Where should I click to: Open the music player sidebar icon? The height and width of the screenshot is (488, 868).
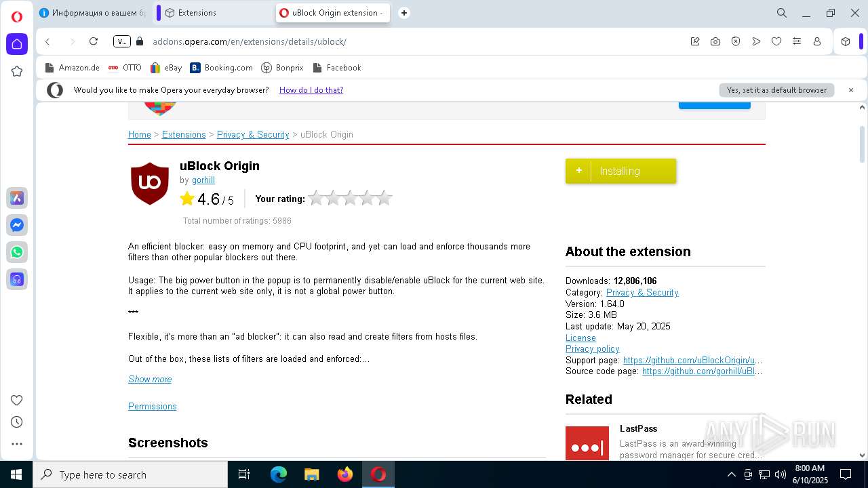(17, 279)
